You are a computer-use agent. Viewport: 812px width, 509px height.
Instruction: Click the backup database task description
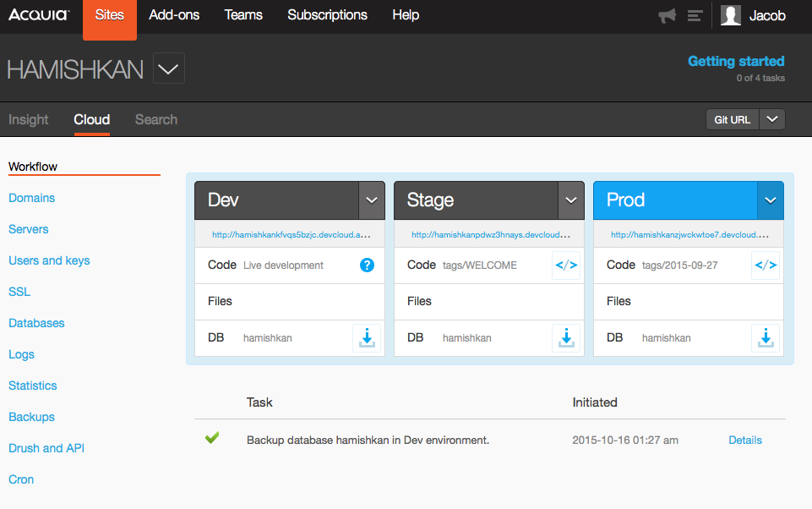click(368, 440)
